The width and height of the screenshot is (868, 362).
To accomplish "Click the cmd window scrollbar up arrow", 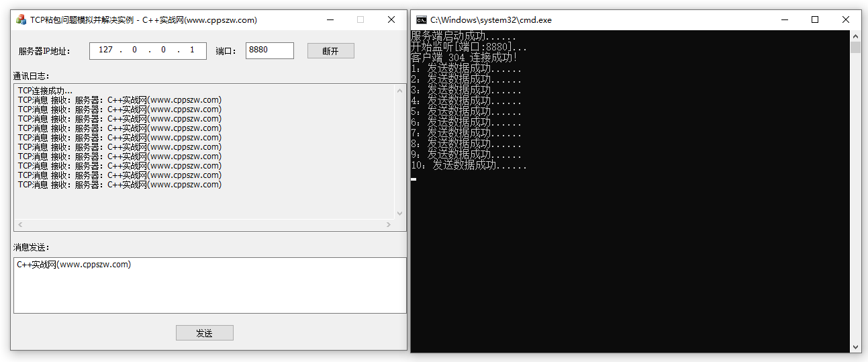I will [x=855, y=36].
